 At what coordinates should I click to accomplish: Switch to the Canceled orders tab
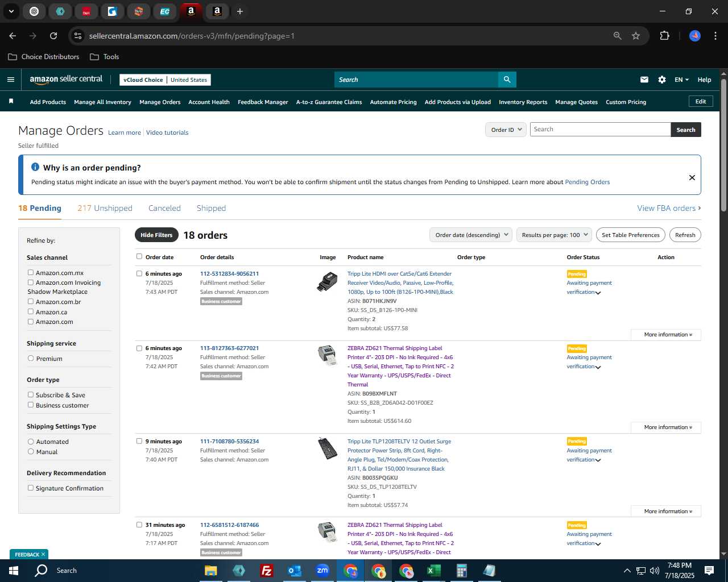pos(164,208)
